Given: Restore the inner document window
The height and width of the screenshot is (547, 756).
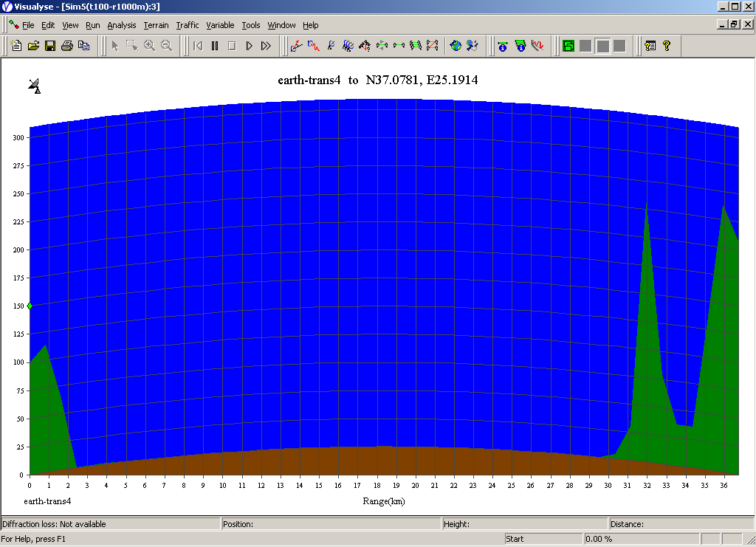Looking at the screenshot, I should 735,24.
